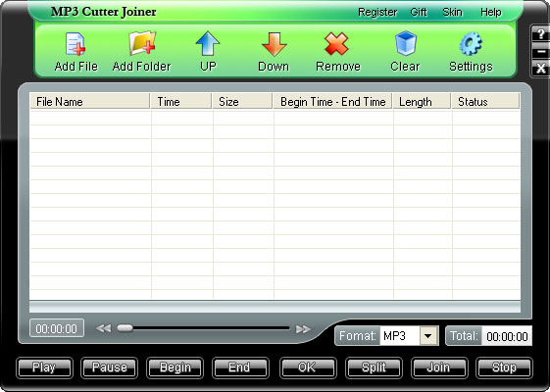Open the Gift menu
This screenshot has width=550, height=392.
pos(418,12)
